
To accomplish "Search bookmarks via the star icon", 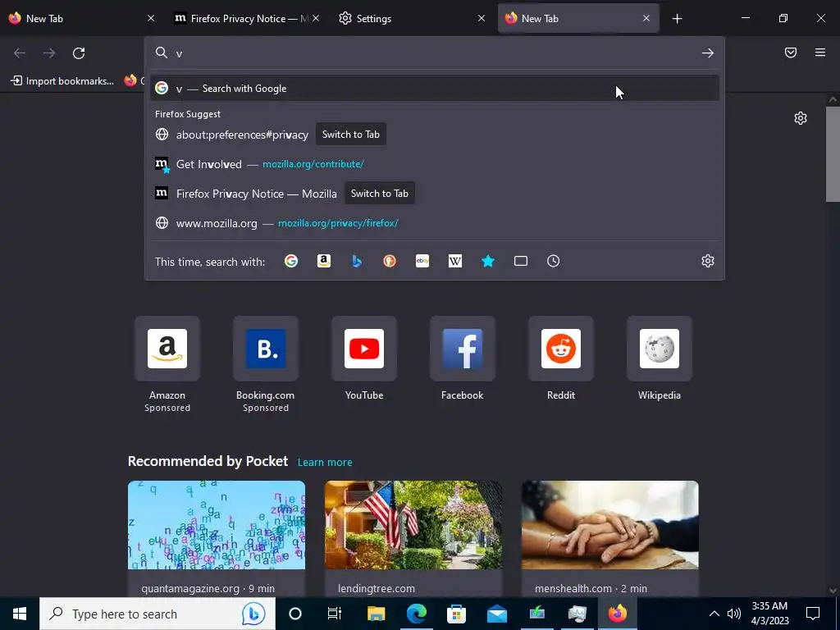I will click(488, 262).
